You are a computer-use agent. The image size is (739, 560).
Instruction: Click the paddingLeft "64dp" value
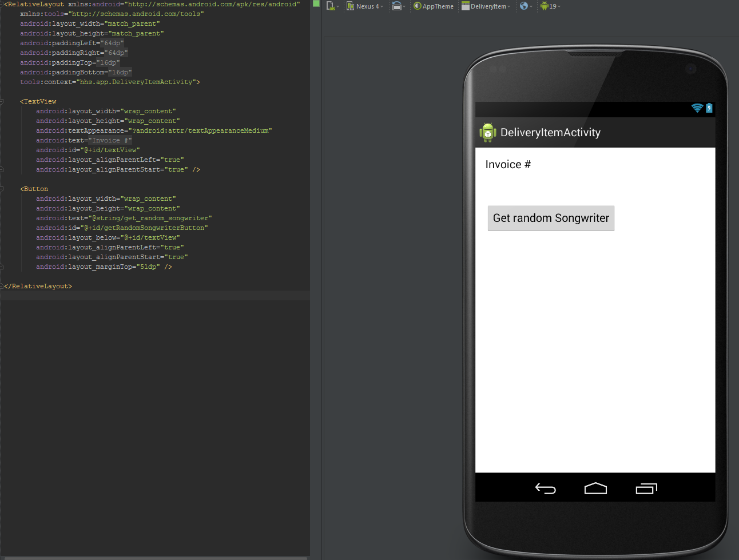pos(112,43)
